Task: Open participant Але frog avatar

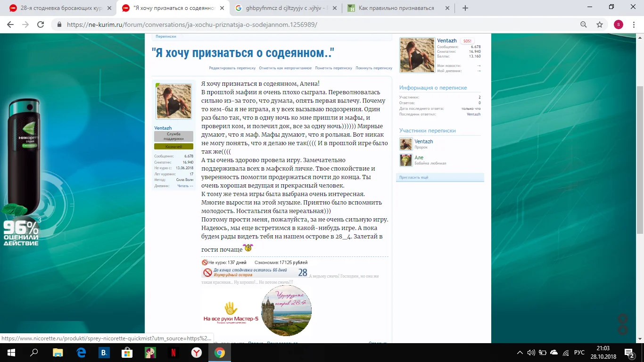Action: click(x=406, y=160)
